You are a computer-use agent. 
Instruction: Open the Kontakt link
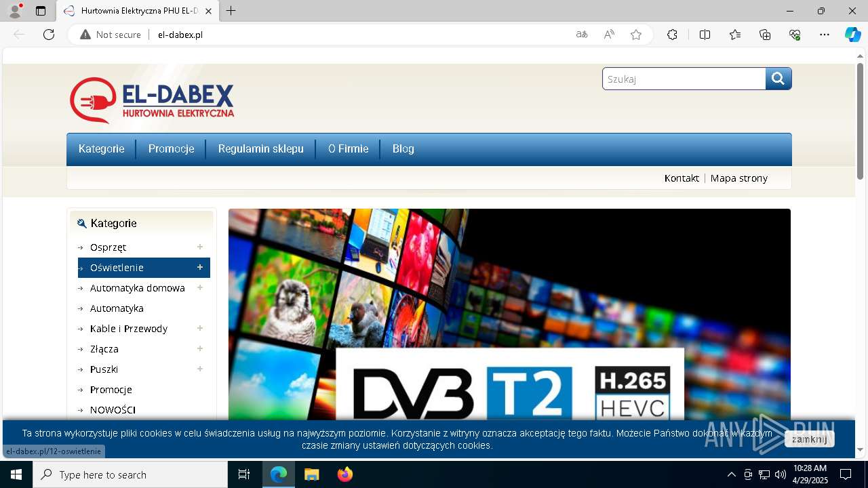(x=682, y=178)
